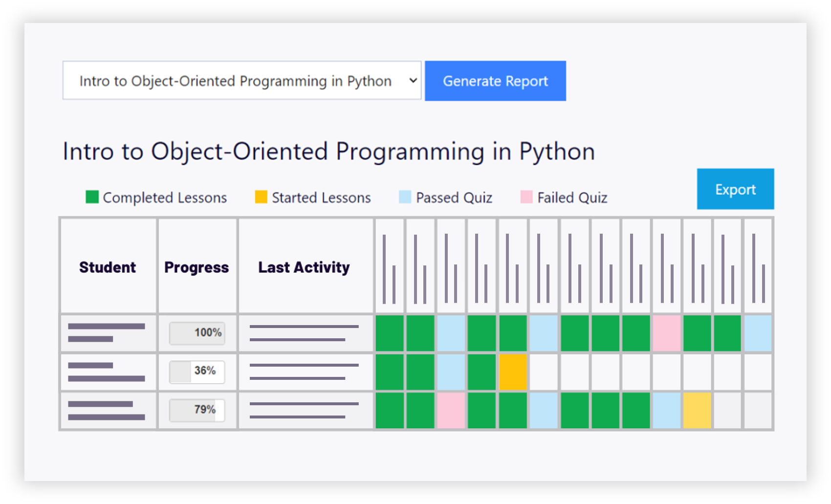Click the 100% progress bar
The image size is (831, 504).
197,333
